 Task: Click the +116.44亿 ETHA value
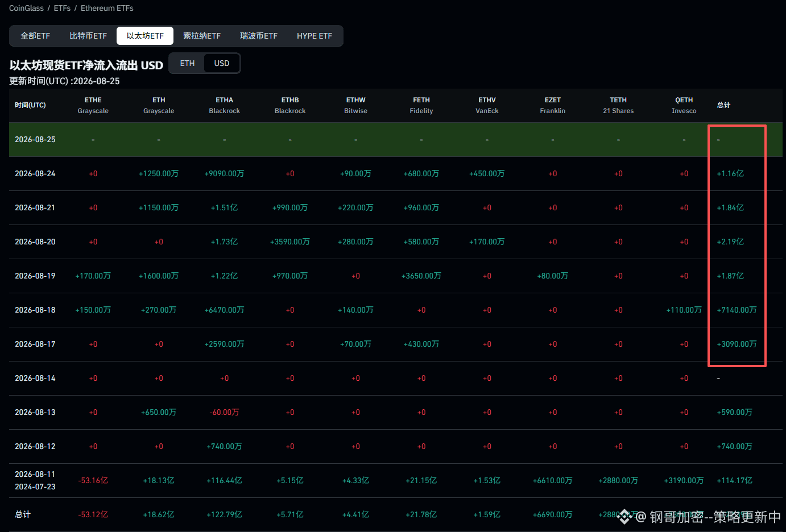point(225,480)
